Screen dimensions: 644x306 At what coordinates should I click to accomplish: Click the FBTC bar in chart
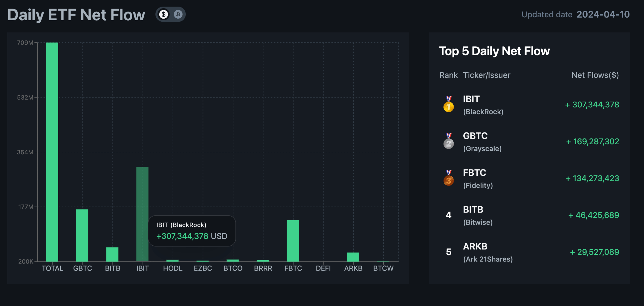(293, 241)
